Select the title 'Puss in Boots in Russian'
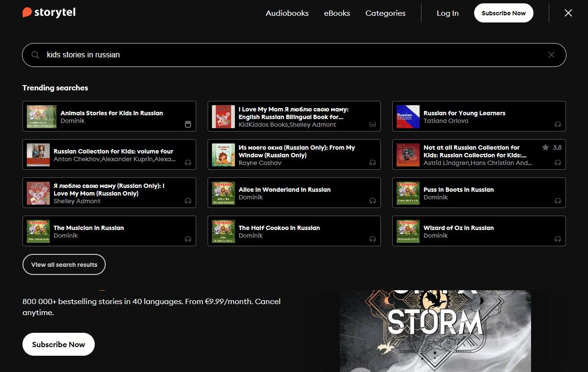Viewport: 588px width, 372px height. coord(458,190)
